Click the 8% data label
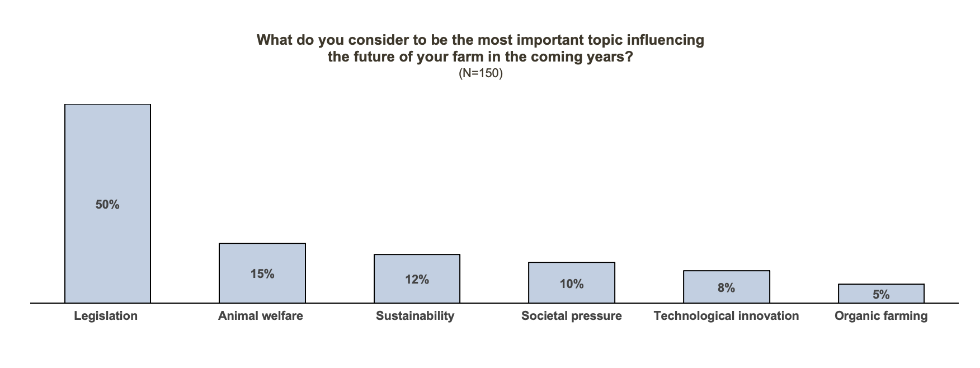 coord(726,288)
